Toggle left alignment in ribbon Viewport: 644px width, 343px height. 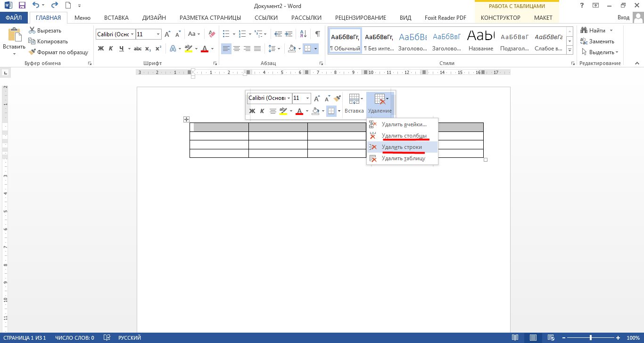click(x=226, y=49)
